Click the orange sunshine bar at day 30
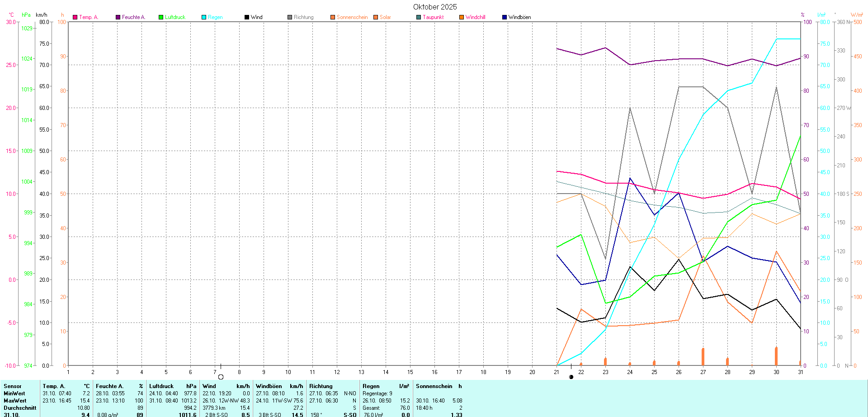This screenshot has width=868, height=417. pos(776,356)
